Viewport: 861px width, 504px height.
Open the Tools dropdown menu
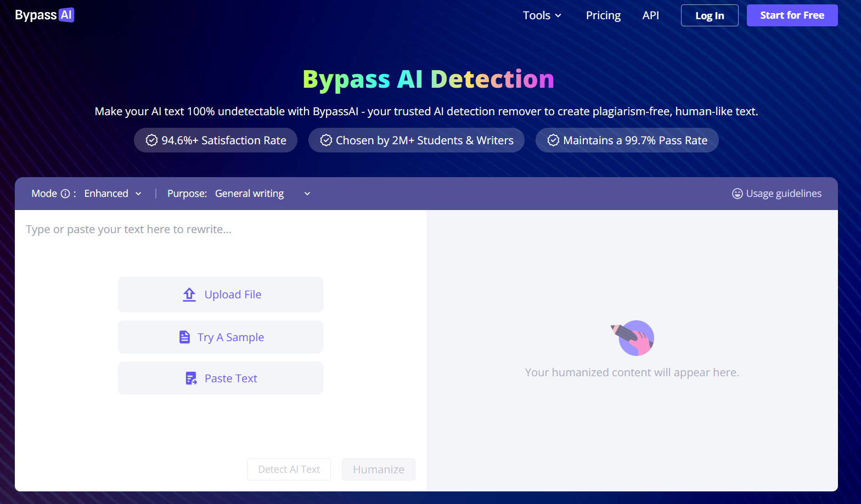[542, 15]
